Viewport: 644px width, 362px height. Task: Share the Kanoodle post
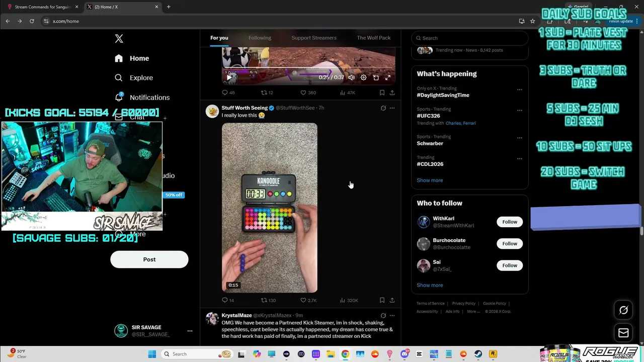[392, 300]
